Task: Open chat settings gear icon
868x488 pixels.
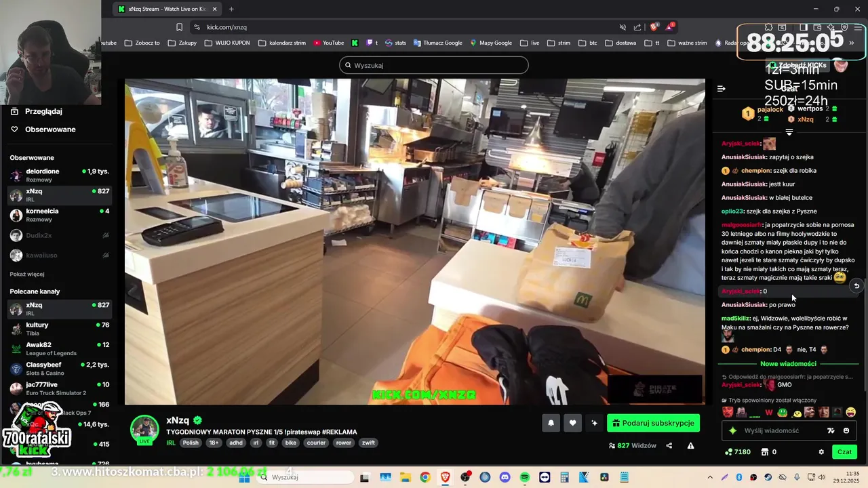Action: point(821,452)
